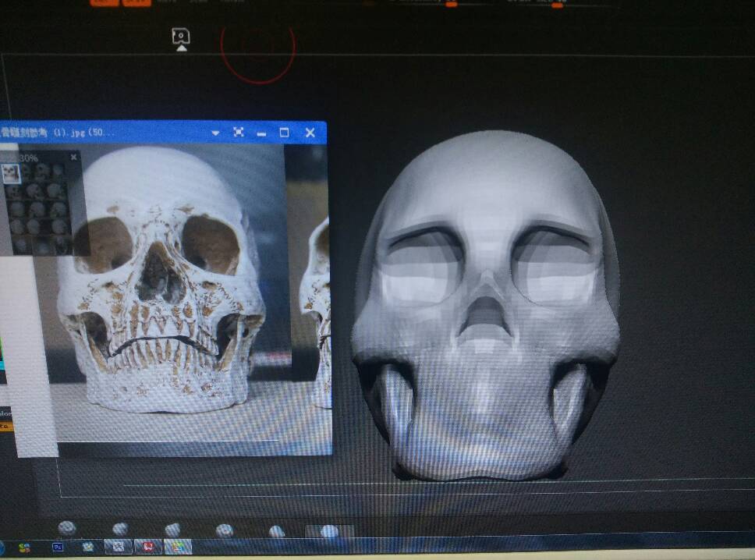Select the highlighted sphere in the bottom shelf
This screenshot has height=560, width=755.
[329, 532]
